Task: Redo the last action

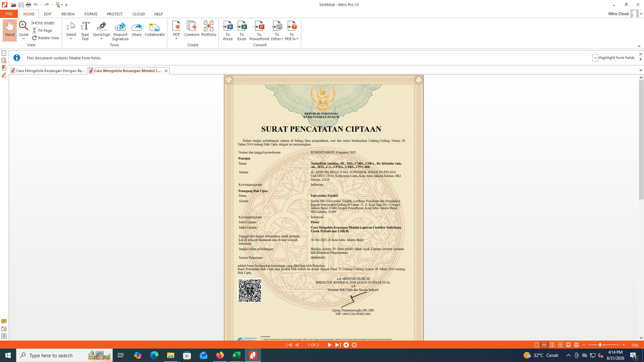Action: [47, 5]
